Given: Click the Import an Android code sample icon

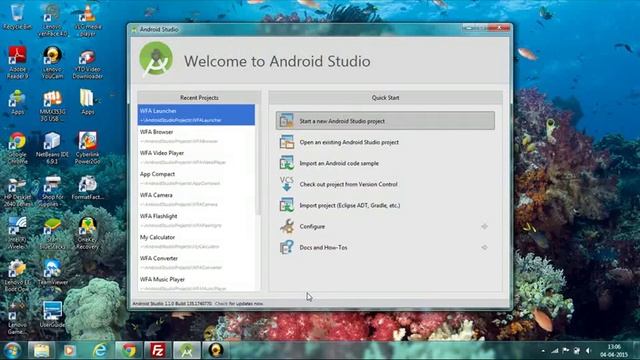Looking at the screenshot, I should [x=287, y=163].
